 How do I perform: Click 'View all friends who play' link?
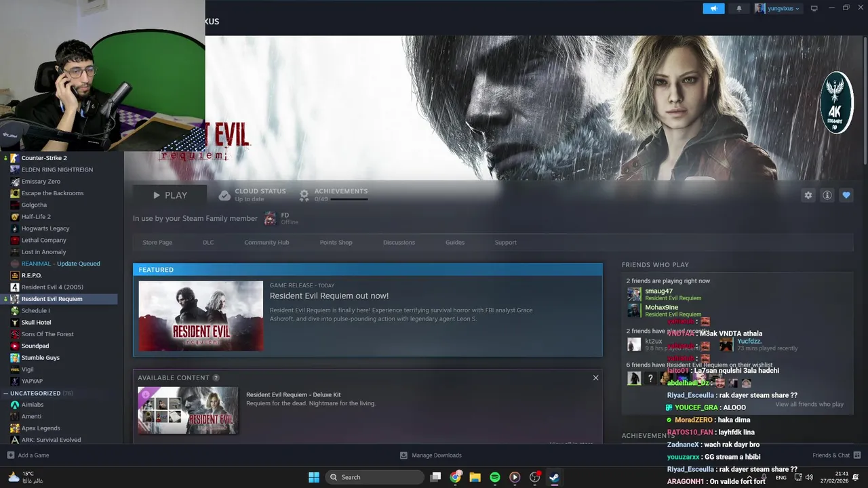809,404
